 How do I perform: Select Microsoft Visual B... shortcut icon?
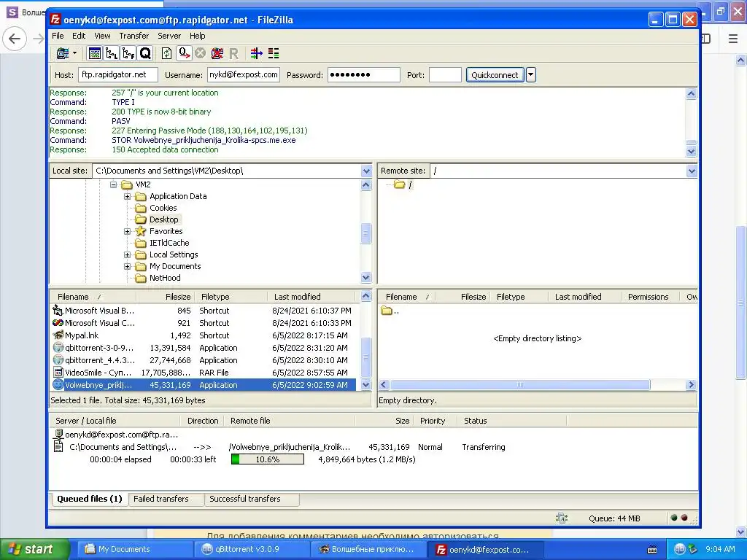tap(58, 311)
